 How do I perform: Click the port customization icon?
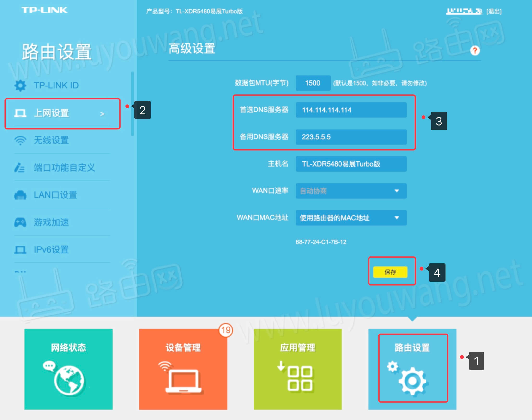(20, 168)
